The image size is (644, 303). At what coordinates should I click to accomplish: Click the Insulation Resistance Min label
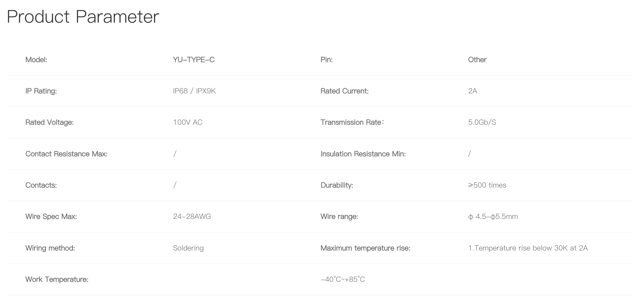coord(363,154)
